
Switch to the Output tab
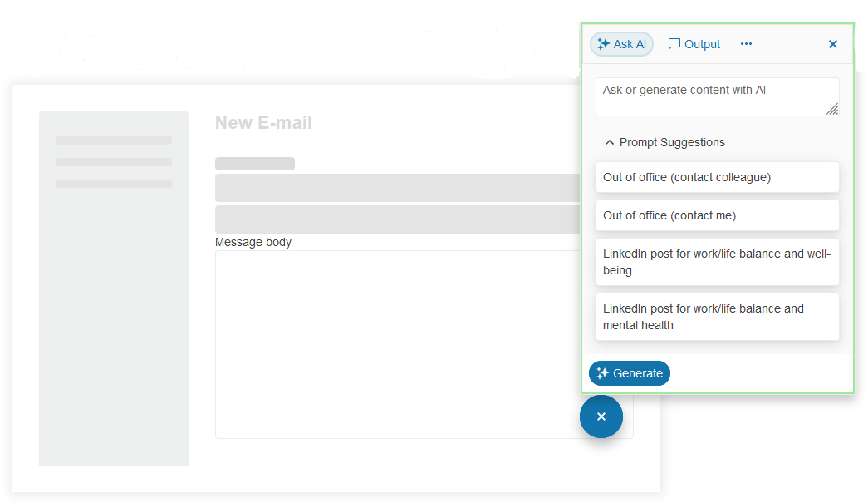[694, 44]
